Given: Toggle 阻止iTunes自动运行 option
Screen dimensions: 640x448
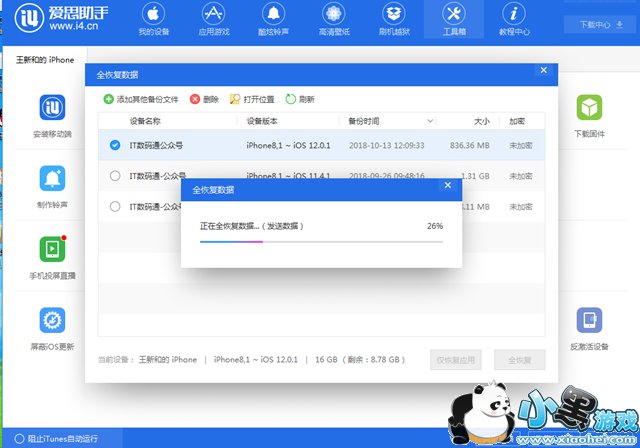Looking at the screenshot, I should tap(56, 439).
